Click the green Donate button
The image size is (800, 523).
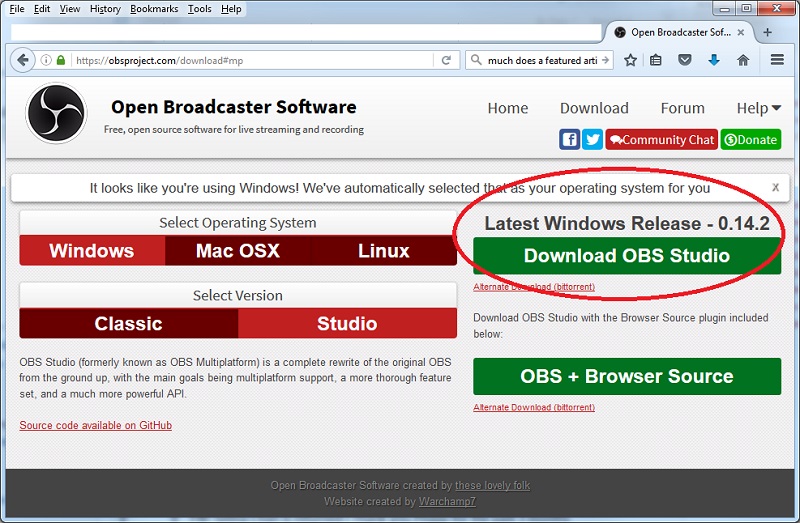pos(751,139)
